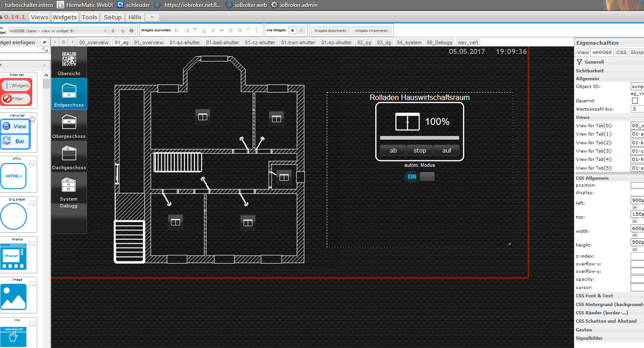Toggle the autom. Modus EIN switch

(x=419, y=177)
